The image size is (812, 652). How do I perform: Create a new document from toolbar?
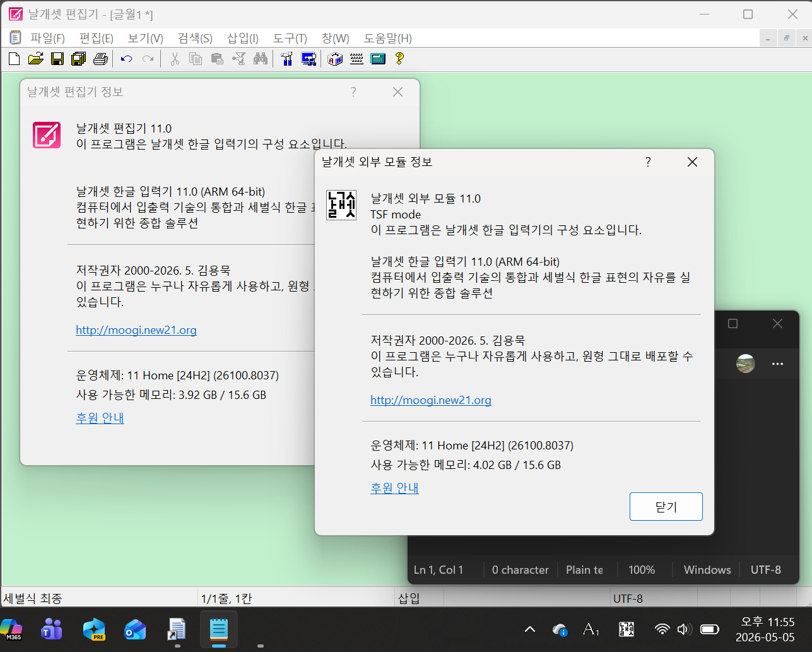tap(14, 59)
